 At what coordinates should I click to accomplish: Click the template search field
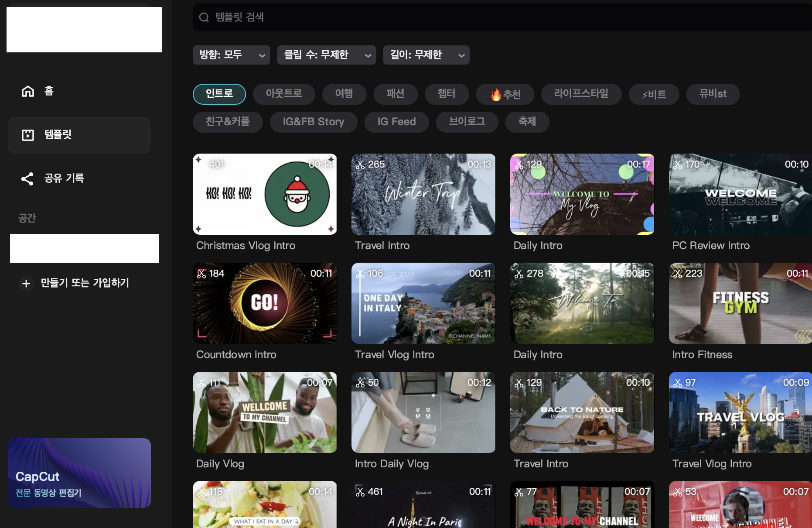[502, 17]
